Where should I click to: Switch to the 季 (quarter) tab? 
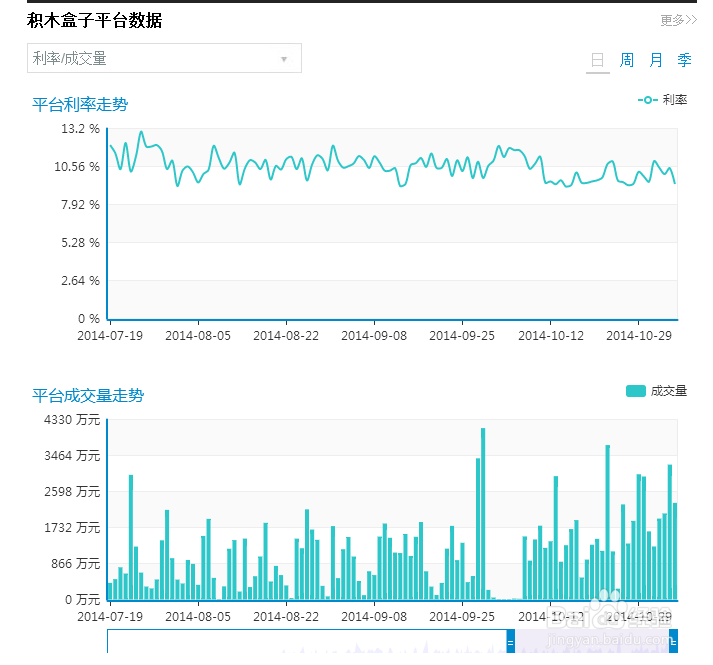tap(684, 60)
